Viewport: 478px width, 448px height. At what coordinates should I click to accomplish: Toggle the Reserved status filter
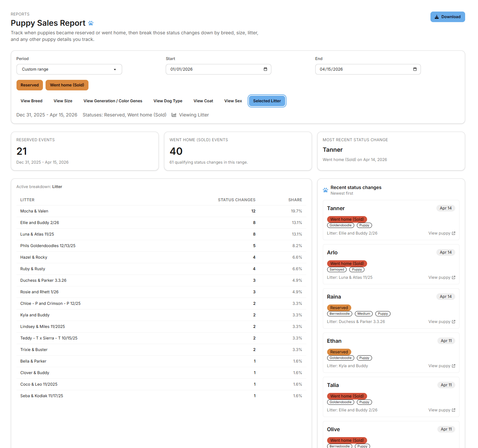point(29,85)
